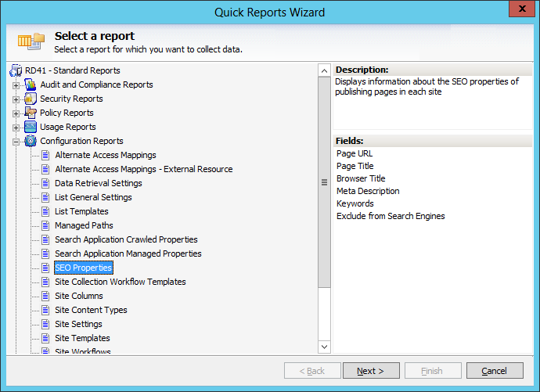Cancel the Quick Reports Wizard
This screenshot has height=392, width=540.
click(x=495, y=371)
